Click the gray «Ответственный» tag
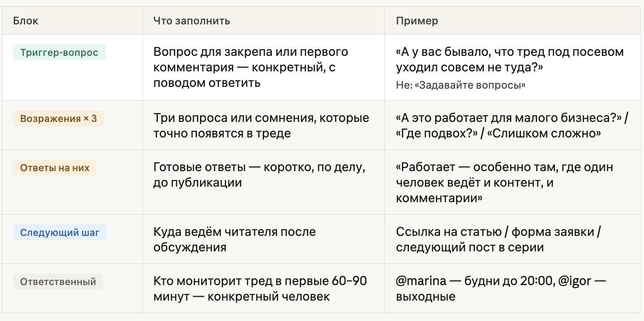This screenshot has width=644, height=321. pyautogui.click(x=58, y=282)
